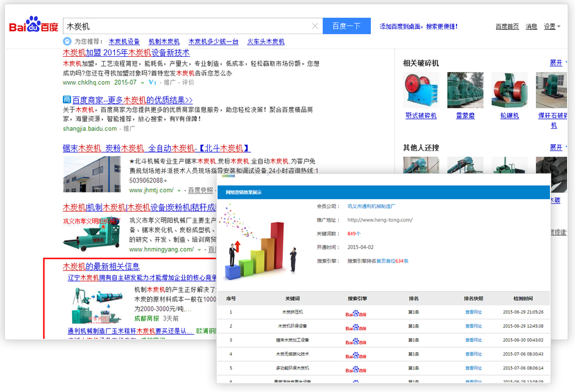Click the timestamp 2015-06-30 00:43:02

pos(523,340)
